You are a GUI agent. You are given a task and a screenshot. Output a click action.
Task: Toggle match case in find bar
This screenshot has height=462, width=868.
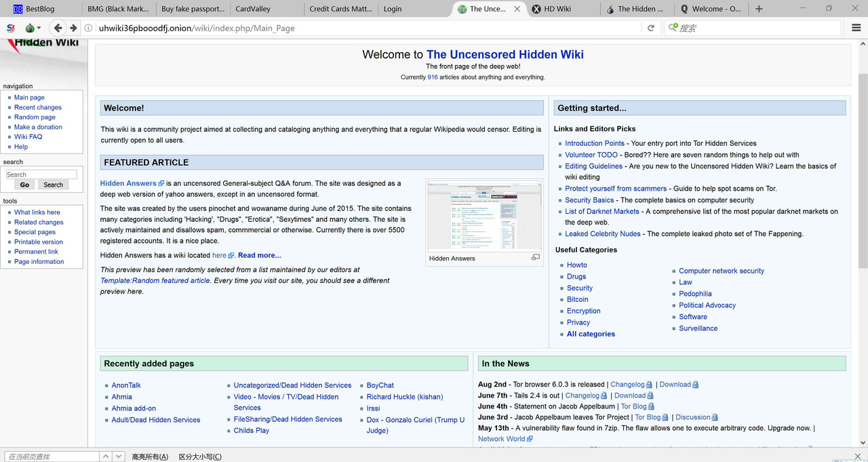click(x=200, y=457)
